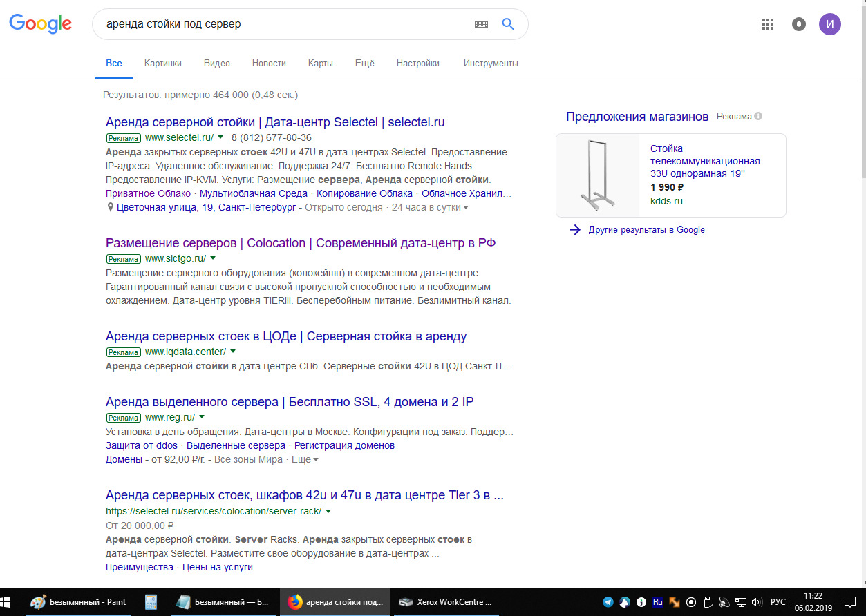Switch to the Картинки tab
The height and width of the screenshot is (616, 866).
point(163,63)
